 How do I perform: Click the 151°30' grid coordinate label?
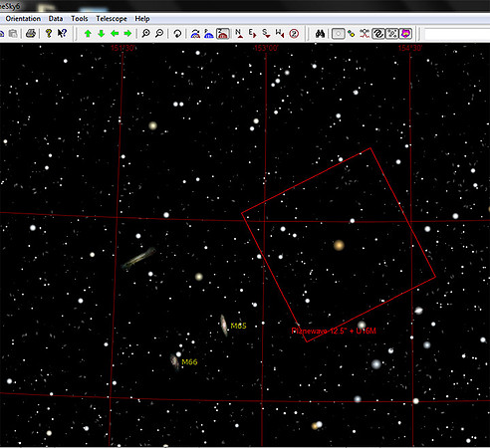[122, 48]
